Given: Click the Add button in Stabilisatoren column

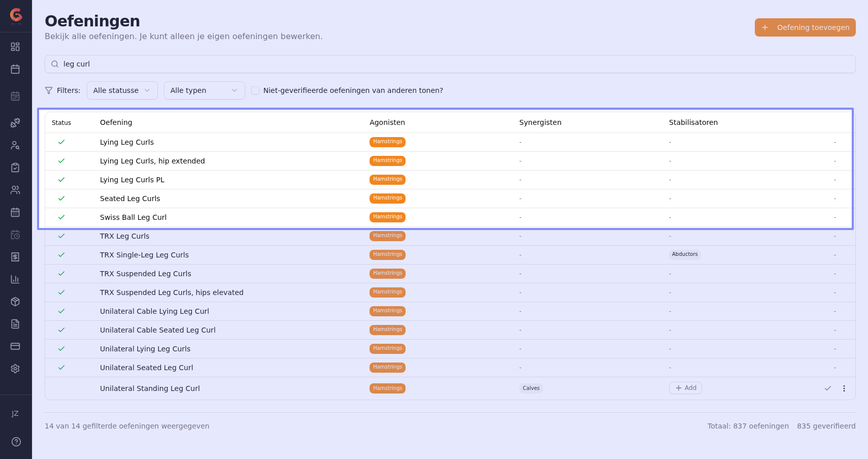Looking at the screenshot, I should point(686,388).
